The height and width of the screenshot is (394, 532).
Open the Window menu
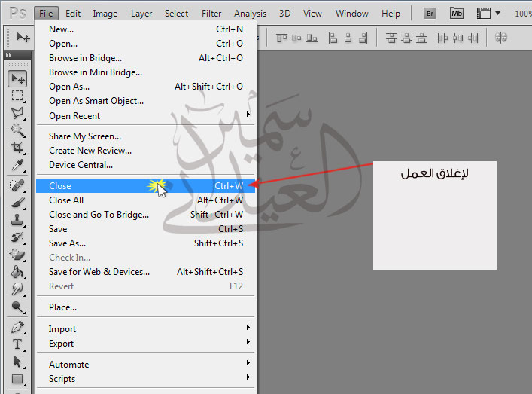coord(352,14)
